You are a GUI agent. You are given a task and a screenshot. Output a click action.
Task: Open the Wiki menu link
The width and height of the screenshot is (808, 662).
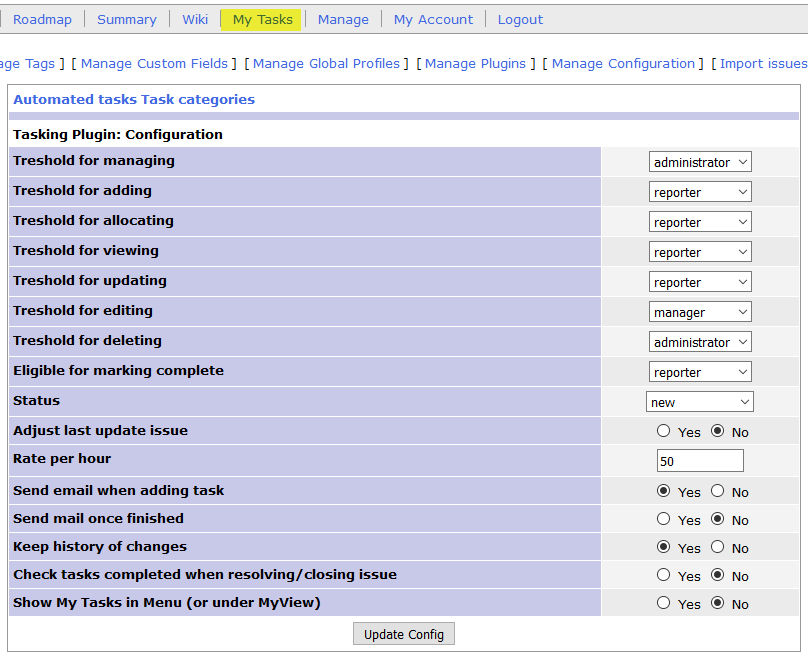pos(195,19)
